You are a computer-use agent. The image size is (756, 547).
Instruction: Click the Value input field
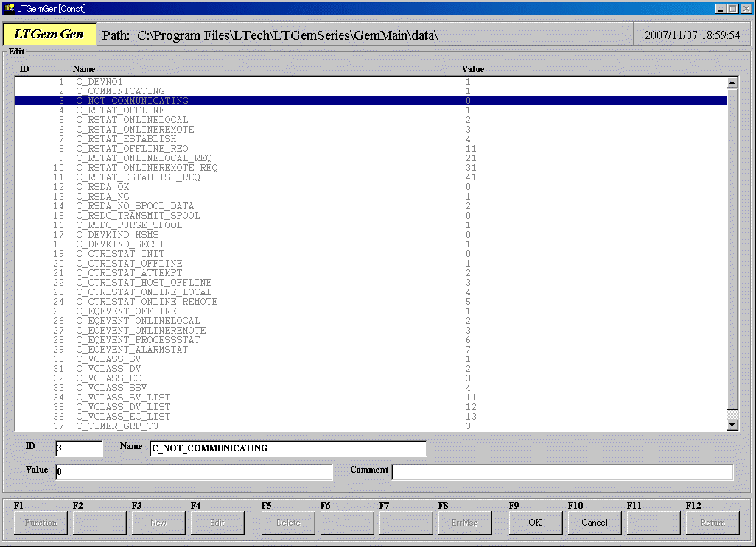[x=194, y=472]
